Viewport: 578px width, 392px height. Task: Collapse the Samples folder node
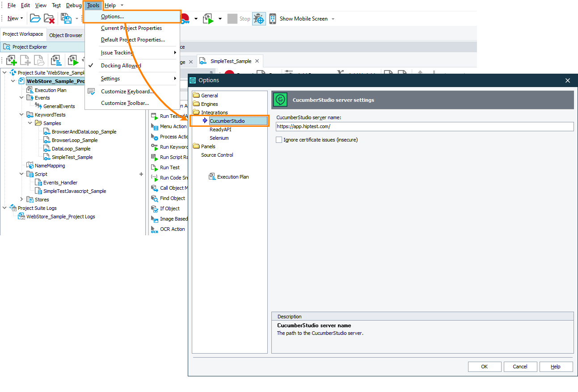click(30, 123)
